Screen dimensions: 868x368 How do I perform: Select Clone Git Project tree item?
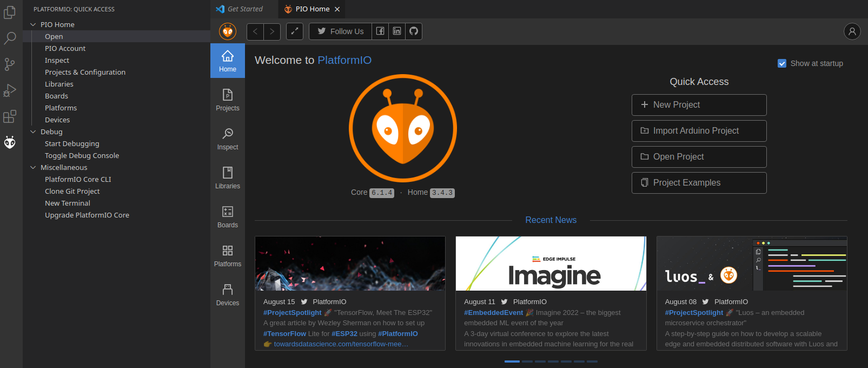(116, 191)
